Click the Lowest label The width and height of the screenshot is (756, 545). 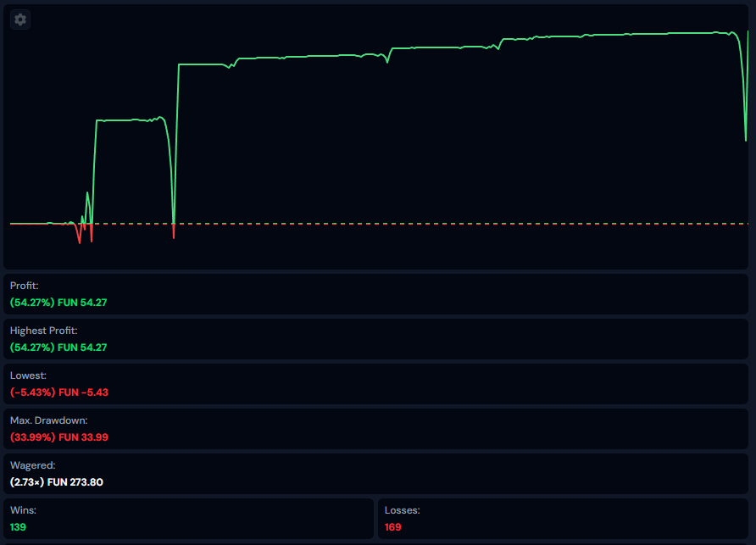coord(26,375)
